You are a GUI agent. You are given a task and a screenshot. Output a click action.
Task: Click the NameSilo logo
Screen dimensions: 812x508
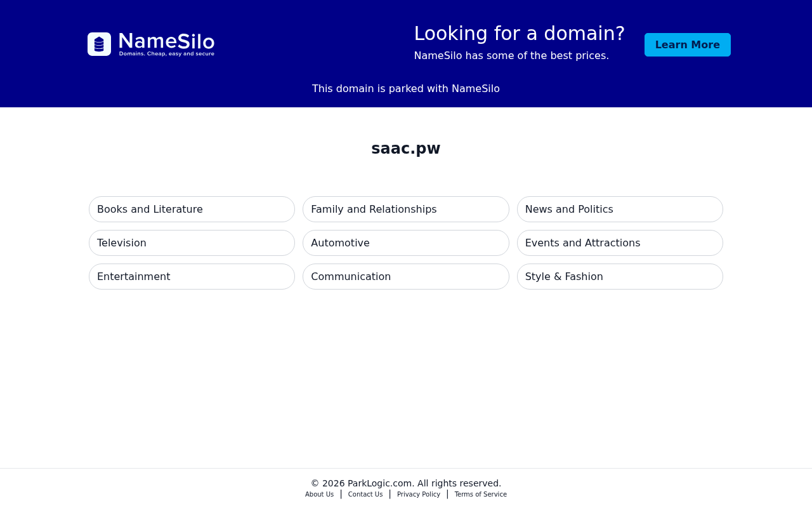click(x=151, y=44)
